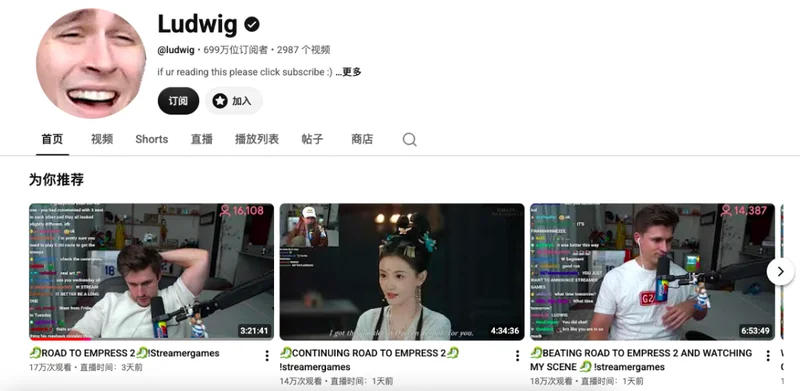Click the 'if ur reading this' description text
Image resolution: width=800 pixels, height=391 pixels.
tap(245, 72)
